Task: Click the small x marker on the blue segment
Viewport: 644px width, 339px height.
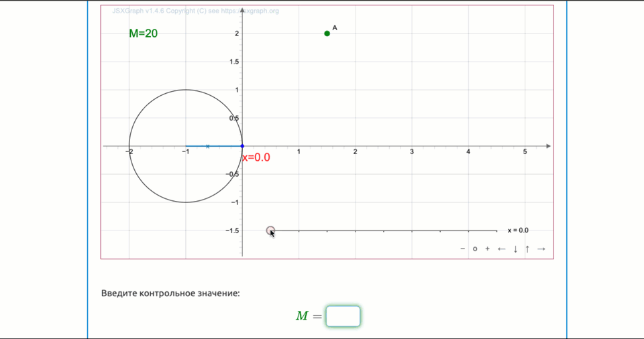Action: coord(208,146)
